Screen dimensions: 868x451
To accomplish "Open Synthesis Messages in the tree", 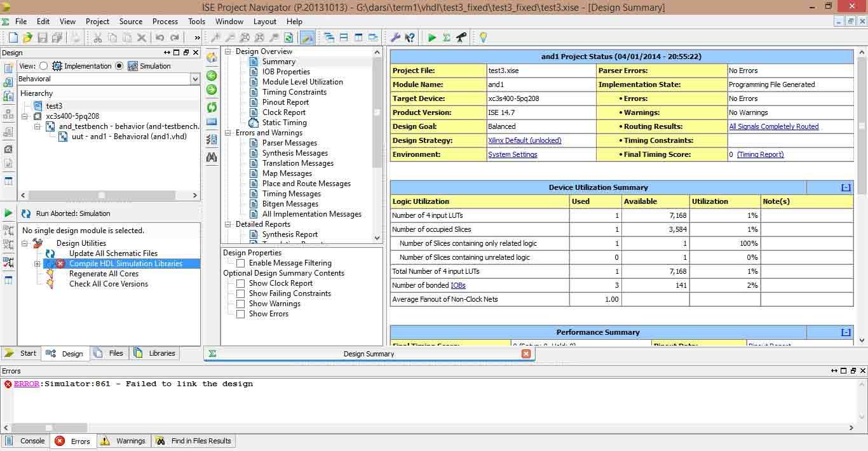I will point(295,153).
